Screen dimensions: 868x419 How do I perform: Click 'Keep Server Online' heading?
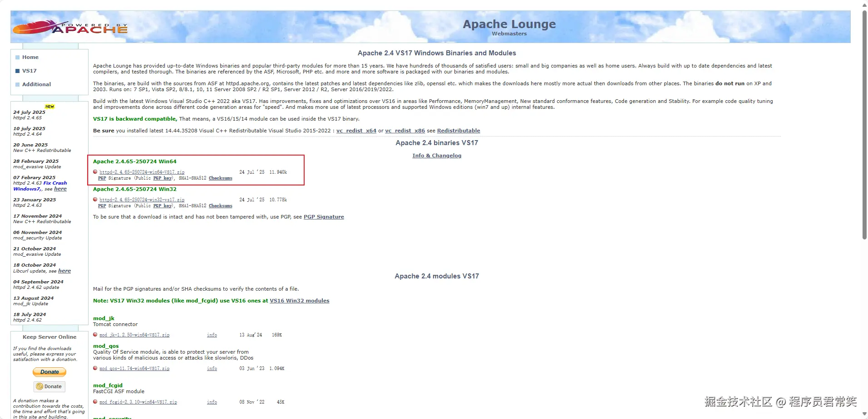point(49,337)
